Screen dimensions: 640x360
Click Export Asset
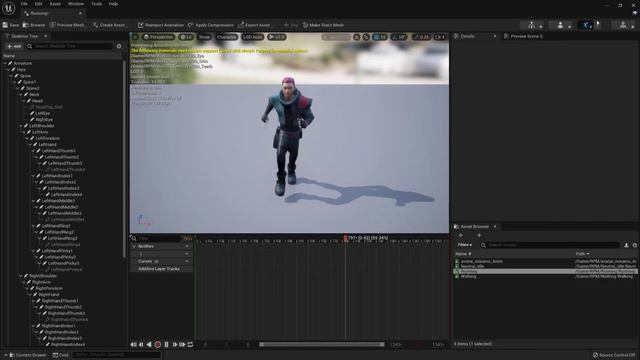(254, 25)
